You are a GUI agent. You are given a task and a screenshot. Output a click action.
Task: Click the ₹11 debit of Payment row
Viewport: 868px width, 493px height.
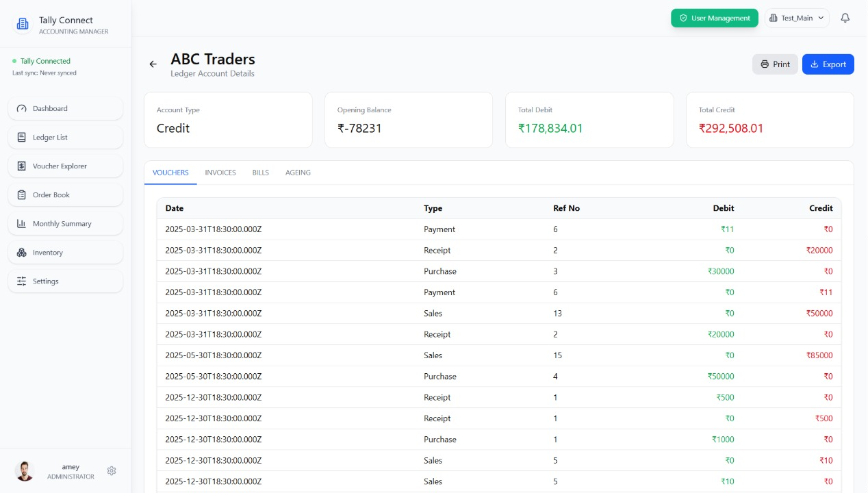(x=728, y=229)
